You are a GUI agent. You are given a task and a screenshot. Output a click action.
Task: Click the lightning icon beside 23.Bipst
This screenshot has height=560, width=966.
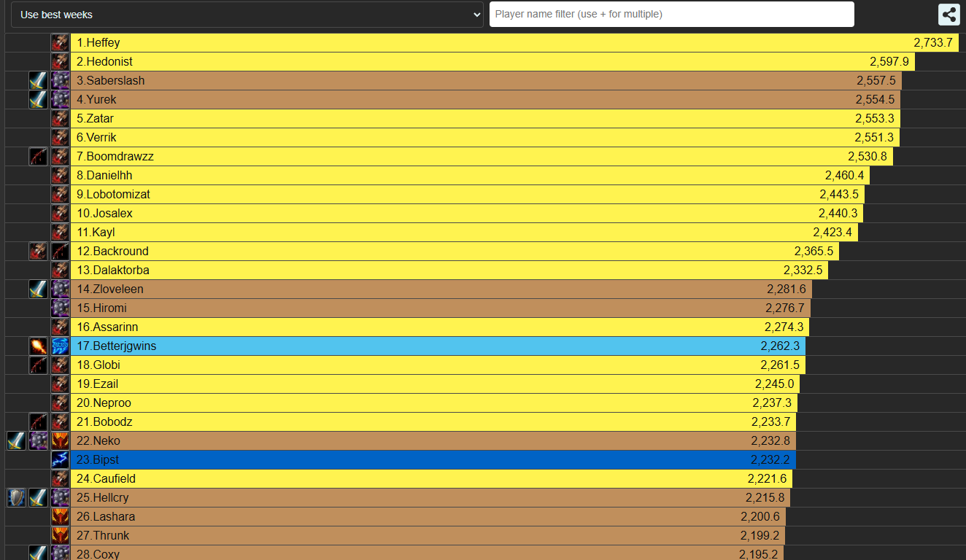coord(61,459)
